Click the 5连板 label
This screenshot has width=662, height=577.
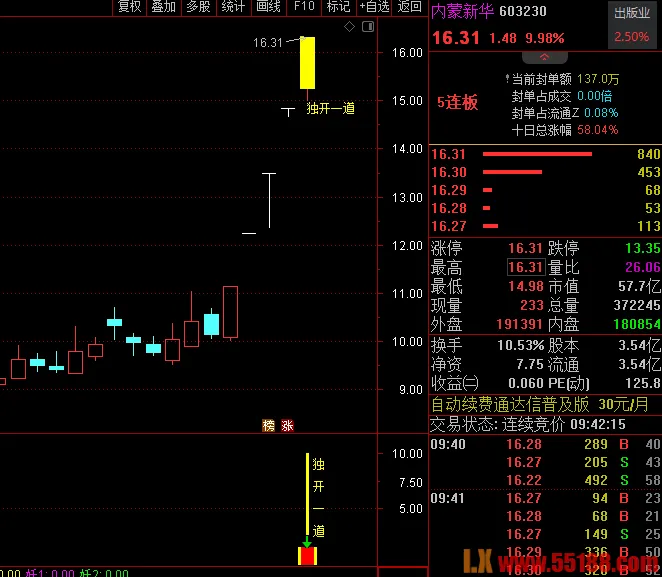pos(458,102)
